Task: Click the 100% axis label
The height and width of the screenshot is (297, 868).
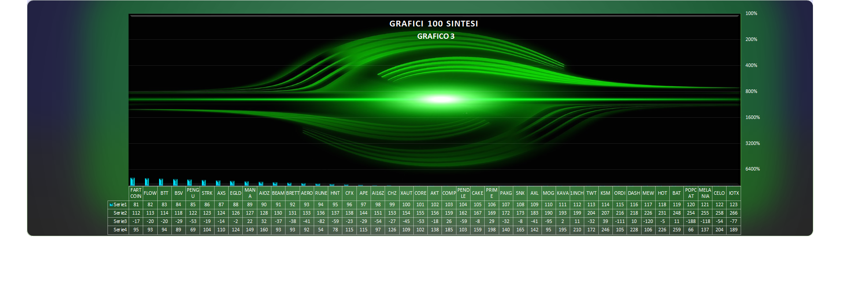Action: pos(751,14)
